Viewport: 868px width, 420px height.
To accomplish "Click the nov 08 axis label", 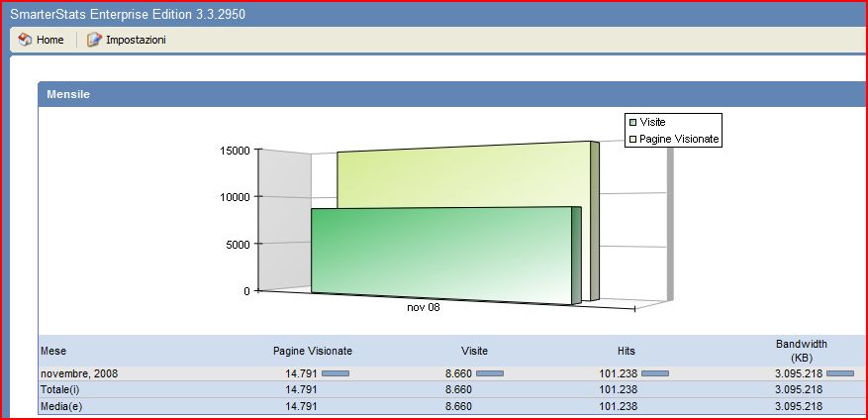I will point(424,307).
